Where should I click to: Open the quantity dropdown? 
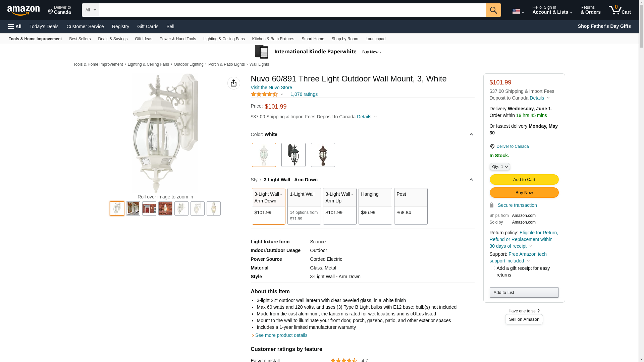click(500, 167)
